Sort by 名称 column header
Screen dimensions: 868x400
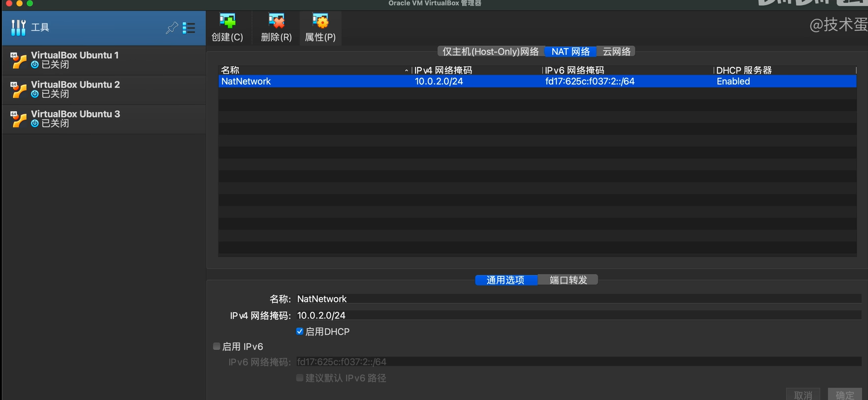pos(314,70)
